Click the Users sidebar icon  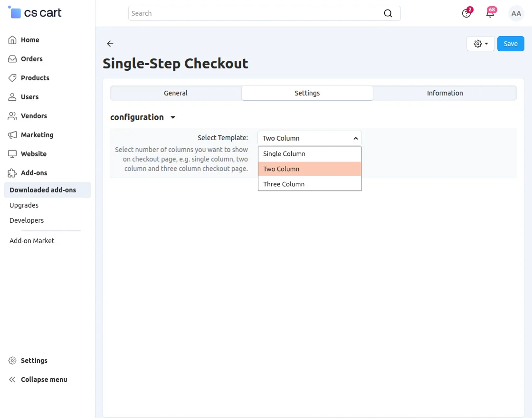(12, 97)
